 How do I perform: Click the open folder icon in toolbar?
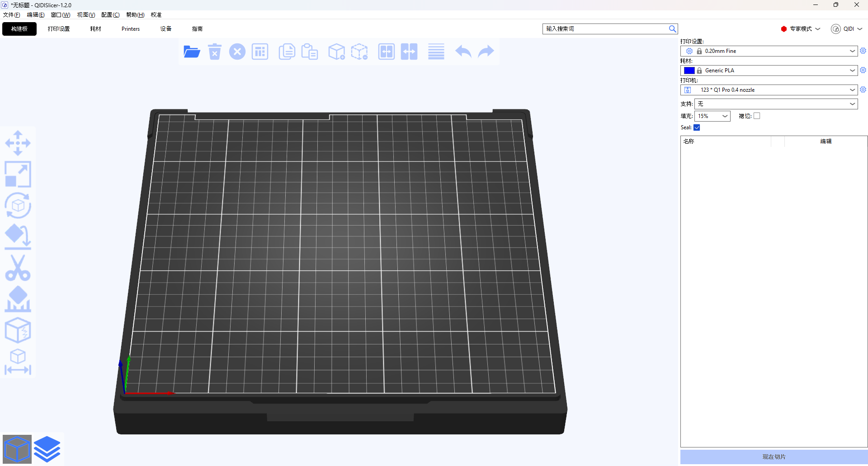[x=192, y=52]
